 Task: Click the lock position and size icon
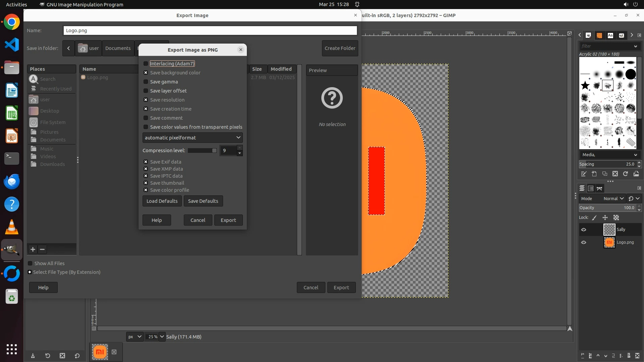click(605, 218)
